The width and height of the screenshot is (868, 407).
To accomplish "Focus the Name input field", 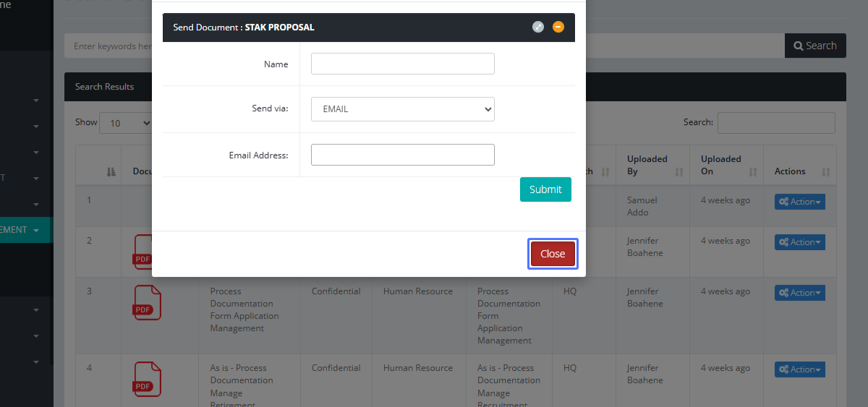I will coord(402,64).
